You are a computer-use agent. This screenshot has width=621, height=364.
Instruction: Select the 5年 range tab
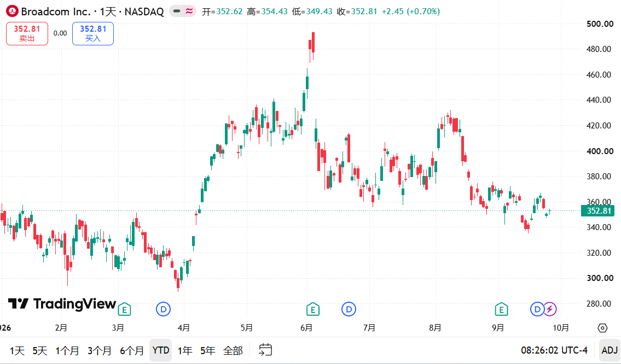click(x=207, y=350)
